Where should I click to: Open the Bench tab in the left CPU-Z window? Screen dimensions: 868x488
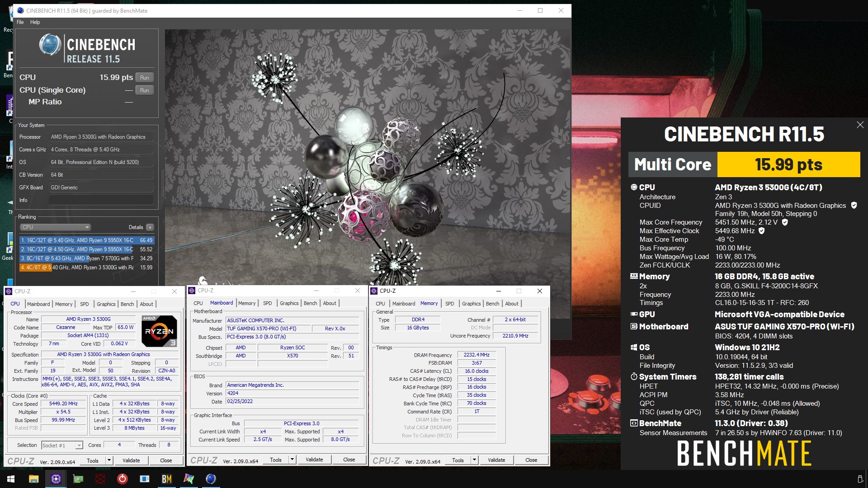[x=127, y=304]
